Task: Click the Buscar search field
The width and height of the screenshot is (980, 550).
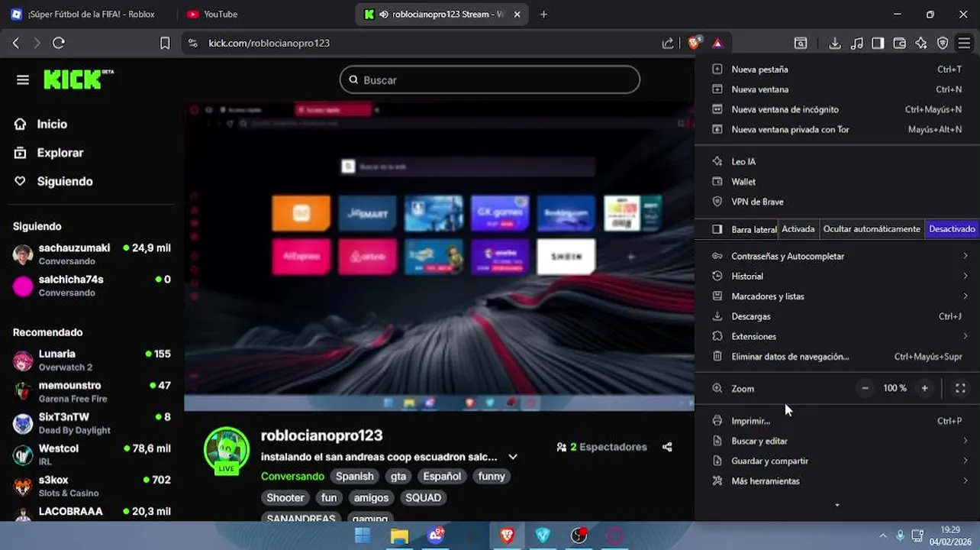Action: tap(489, 80)
